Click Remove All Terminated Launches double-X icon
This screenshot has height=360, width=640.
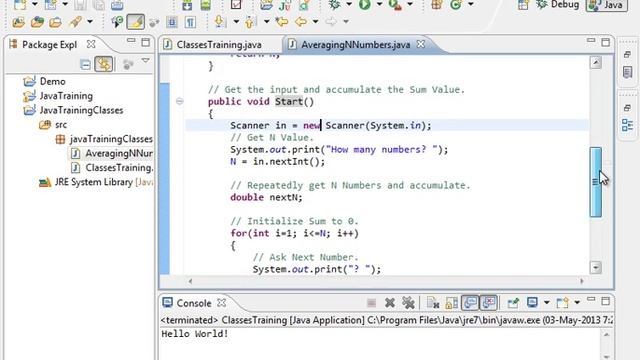[408, 302]
